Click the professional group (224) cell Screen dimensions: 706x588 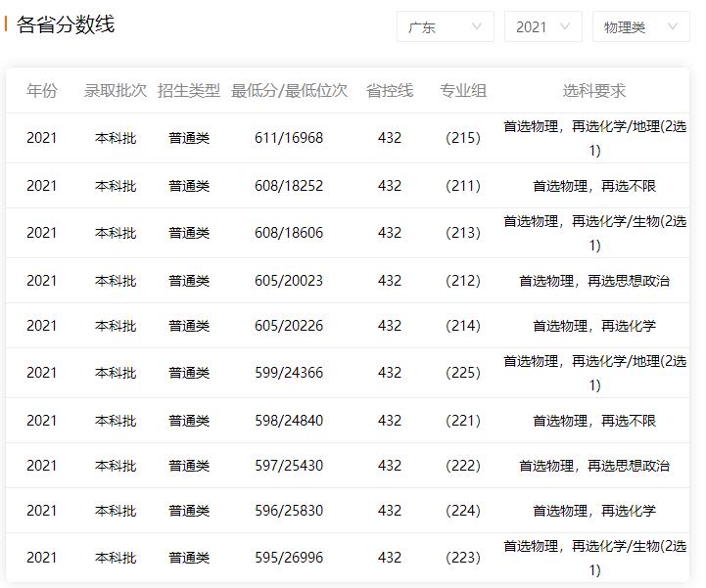click(463, 511)
